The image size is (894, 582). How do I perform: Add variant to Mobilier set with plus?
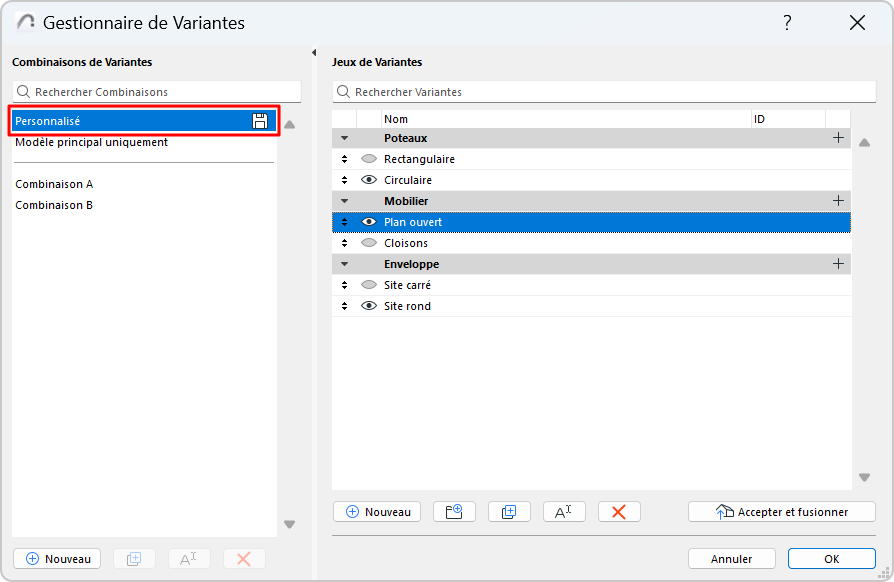click(838, 201)
